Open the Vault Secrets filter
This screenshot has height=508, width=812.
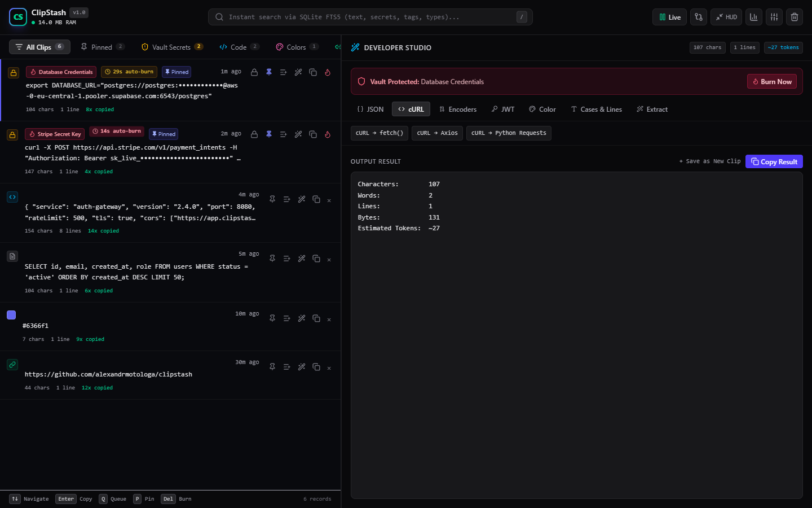172,47
